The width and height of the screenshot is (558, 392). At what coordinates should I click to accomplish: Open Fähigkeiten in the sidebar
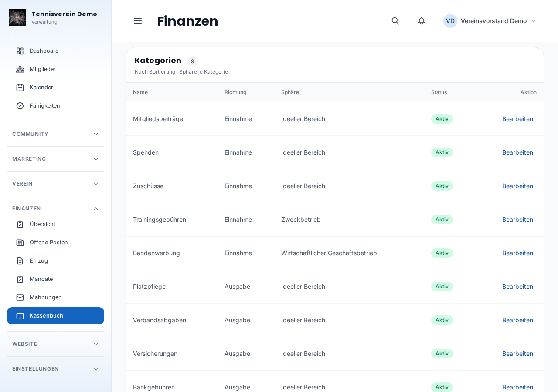point(55,106)
